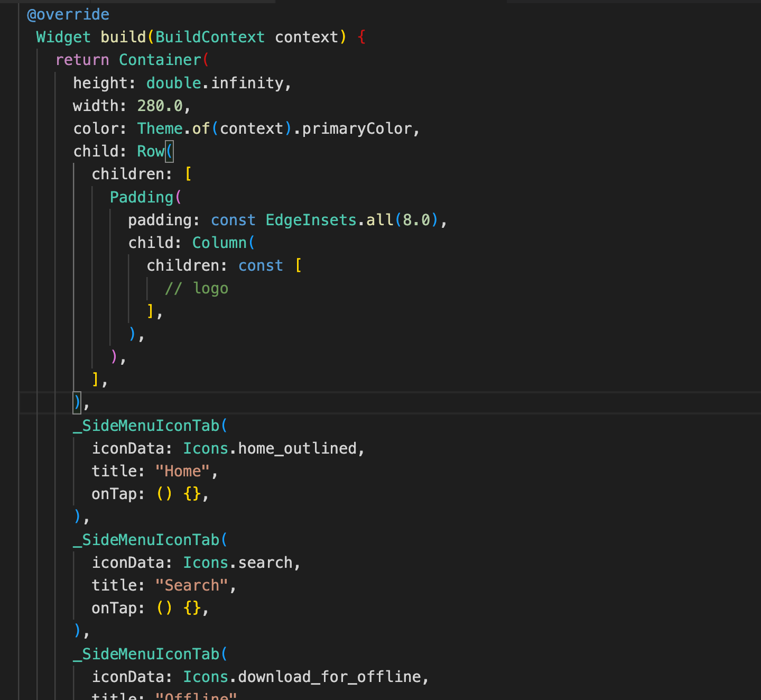The height and width of the screenshot is (700, 761).
Task: Click the const keyword before EdgeInsets
Action: point(233,220)
